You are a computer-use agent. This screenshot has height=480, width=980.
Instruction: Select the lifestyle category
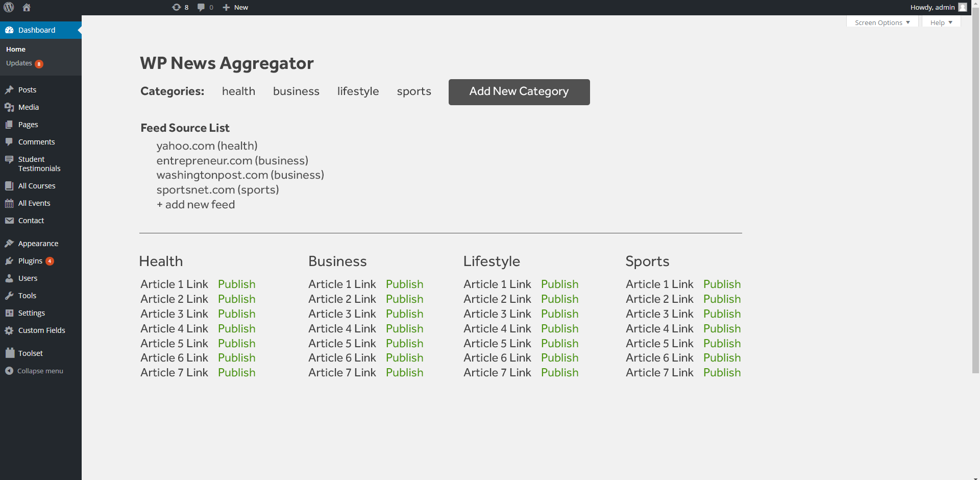[x=358, y=91]
